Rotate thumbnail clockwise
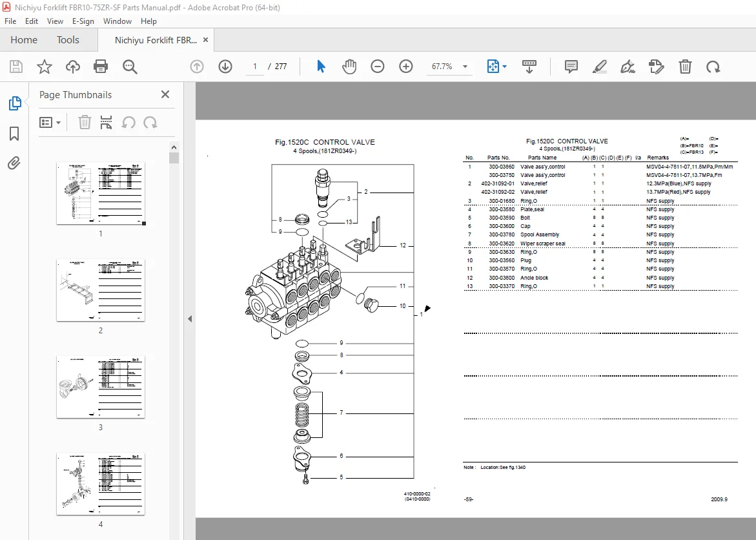 150,123
